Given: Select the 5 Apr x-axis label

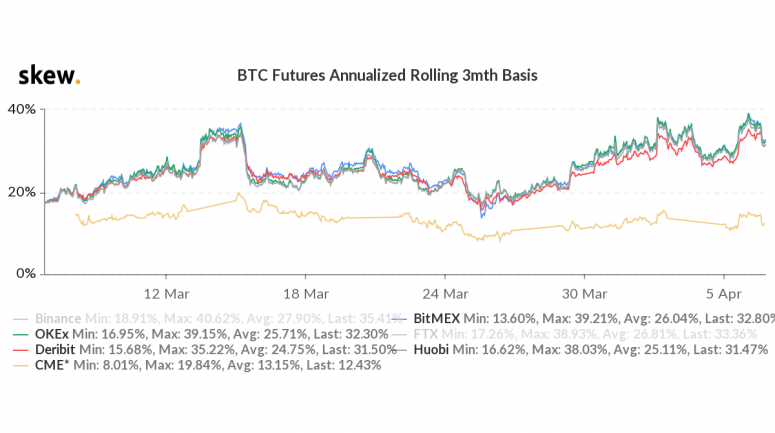Looking at the screenshot, I should (x=723, y=293).
